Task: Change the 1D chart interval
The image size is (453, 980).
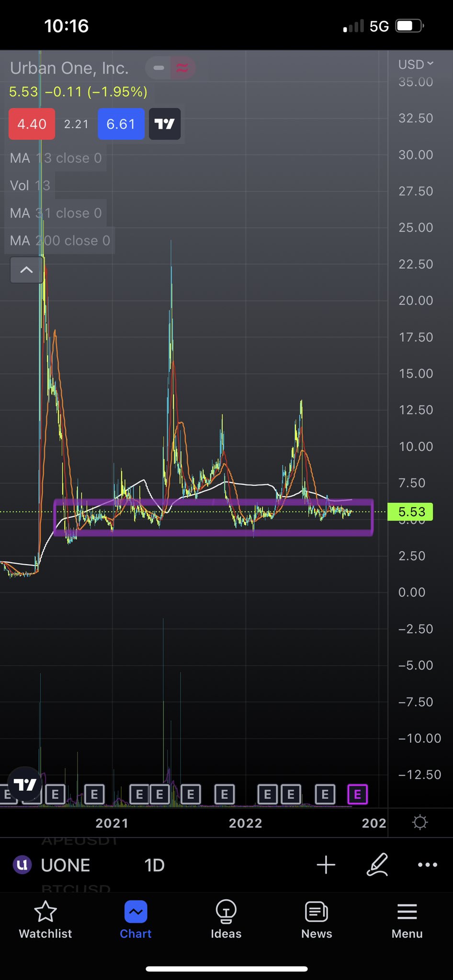Action: click(154, 865)
